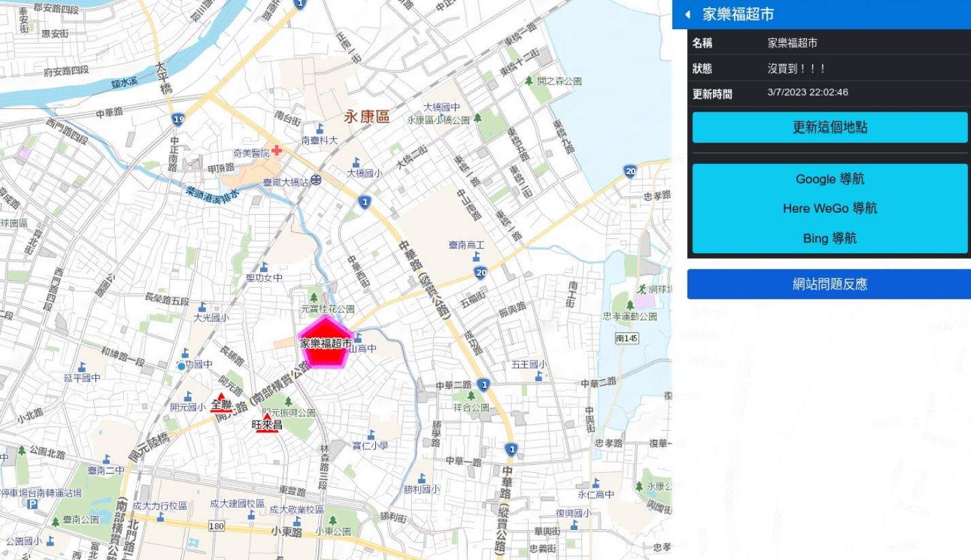Click the 寶仁小學 school flag icon

pyautogui.click(x=371, y=434)
